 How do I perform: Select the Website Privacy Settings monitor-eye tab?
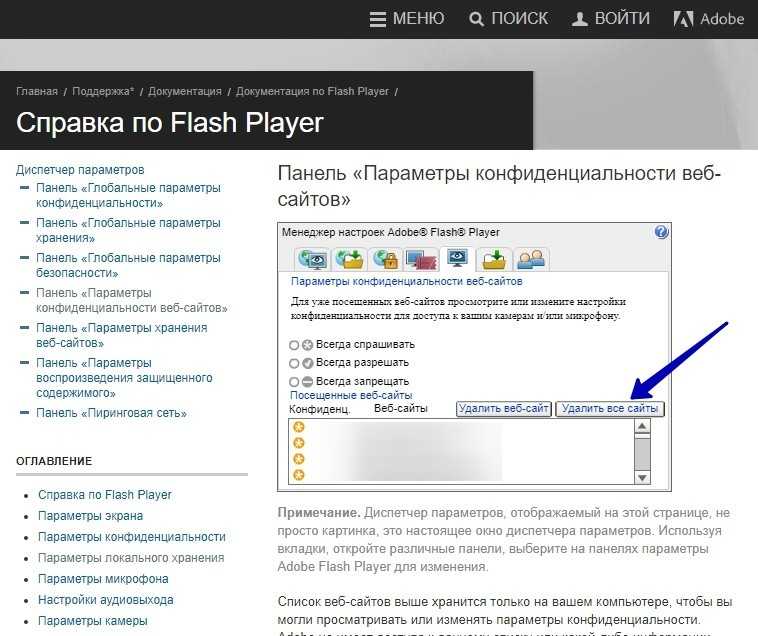pyautogui.click(x=457, y=258)
